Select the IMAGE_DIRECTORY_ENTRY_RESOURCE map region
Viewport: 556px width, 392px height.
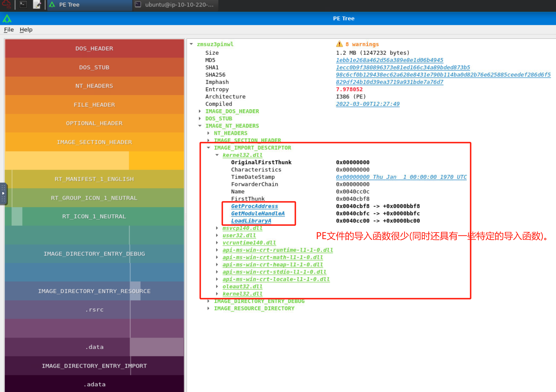[x=94, y=291]
